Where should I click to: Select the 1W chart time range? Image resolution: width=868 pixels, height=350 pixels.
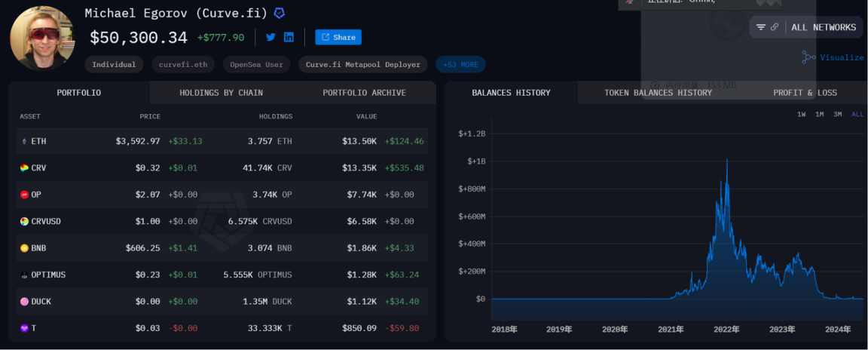[x=802, y=114]
